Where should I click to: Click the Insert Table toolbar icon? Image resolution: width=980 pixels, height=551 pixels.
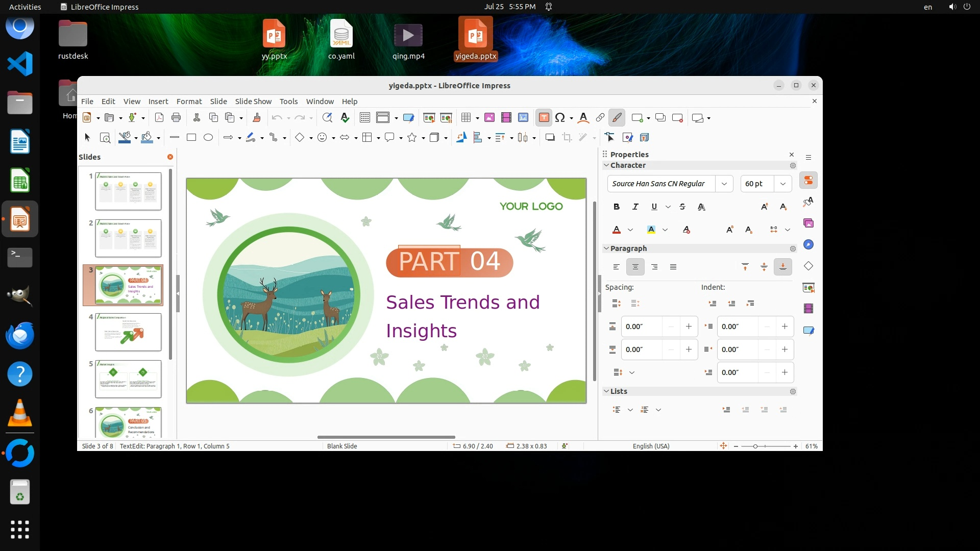coord(465,118)
